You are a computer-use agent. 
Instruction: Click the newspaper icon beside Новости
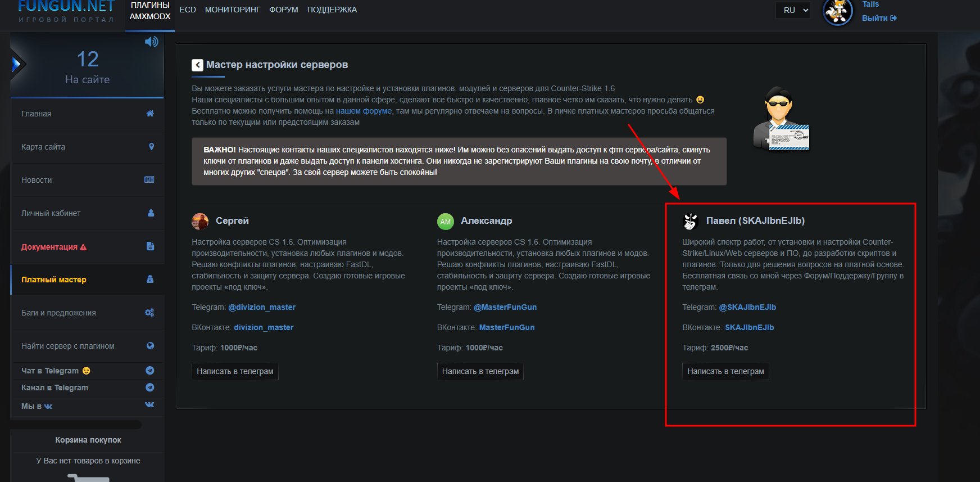click(149, 180)
